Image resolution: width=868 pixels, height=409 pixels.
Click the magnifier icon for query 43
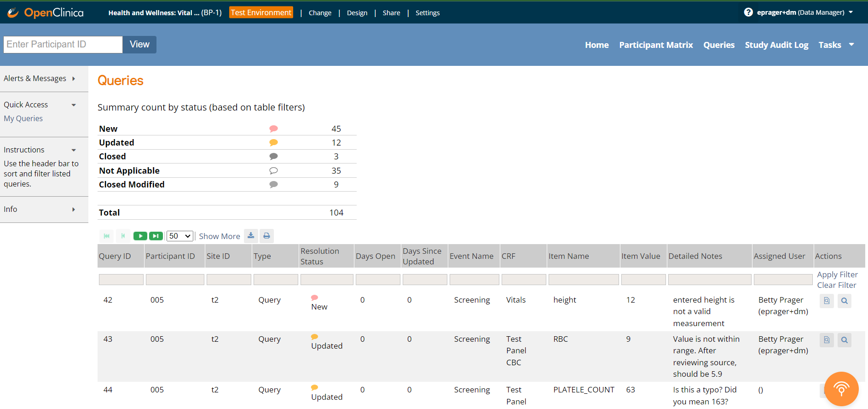pyautogui.click(x=844, y=340)
